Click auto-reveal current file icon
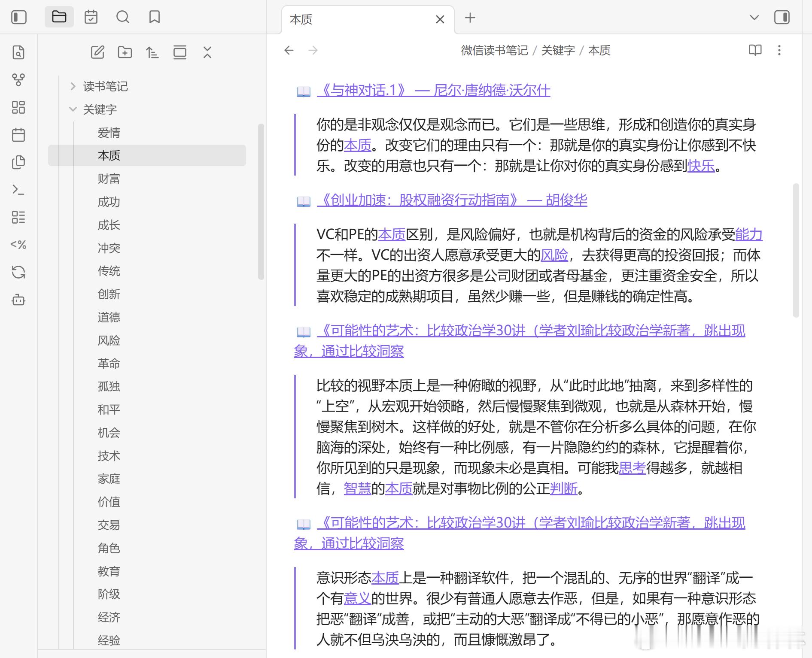This screenshot has width=812, height=658. point(180,52)
